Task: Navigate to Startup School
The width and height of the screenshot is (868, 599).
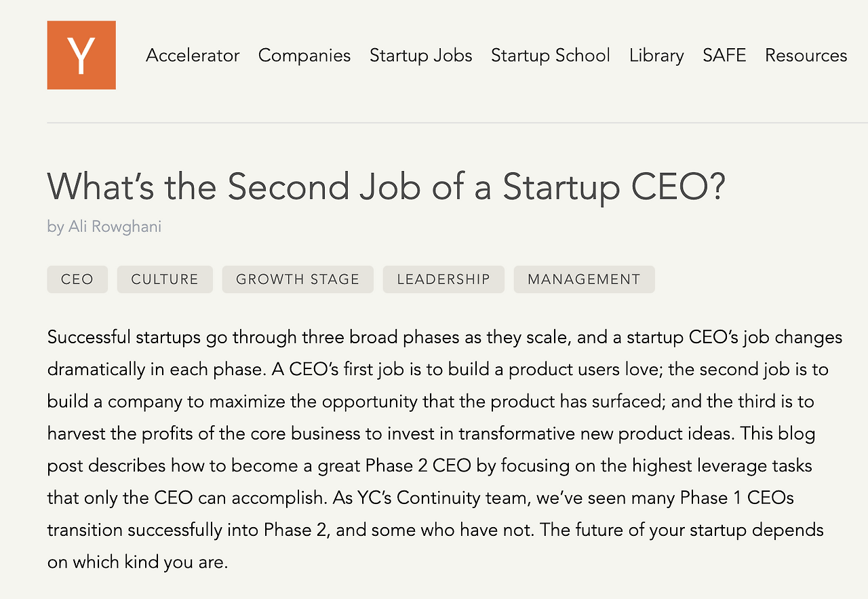Action: (550, 56)
